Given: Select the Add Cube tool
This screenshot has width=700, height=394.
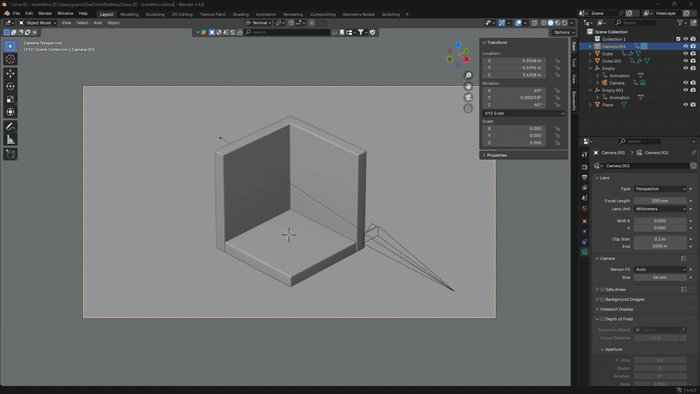Looking at the screenshot, I should pos(10,154).
